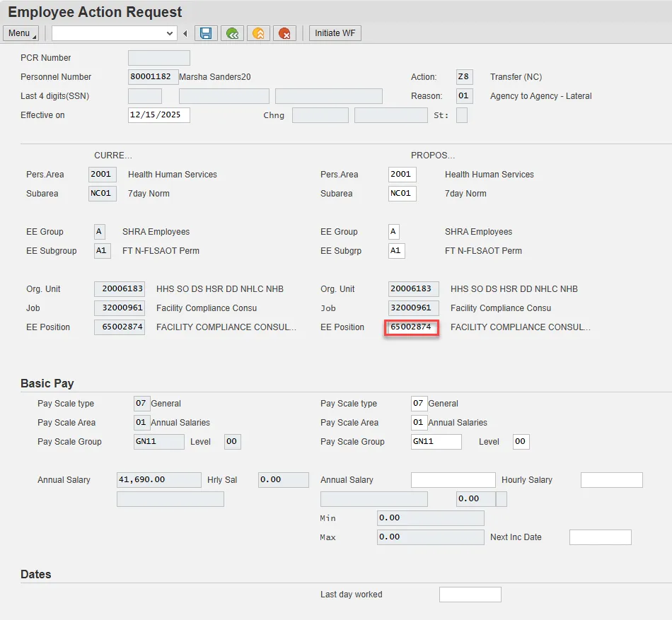Click the proposed EE Position field
This screenshot has width=672, height=620.
coord(412,327)
